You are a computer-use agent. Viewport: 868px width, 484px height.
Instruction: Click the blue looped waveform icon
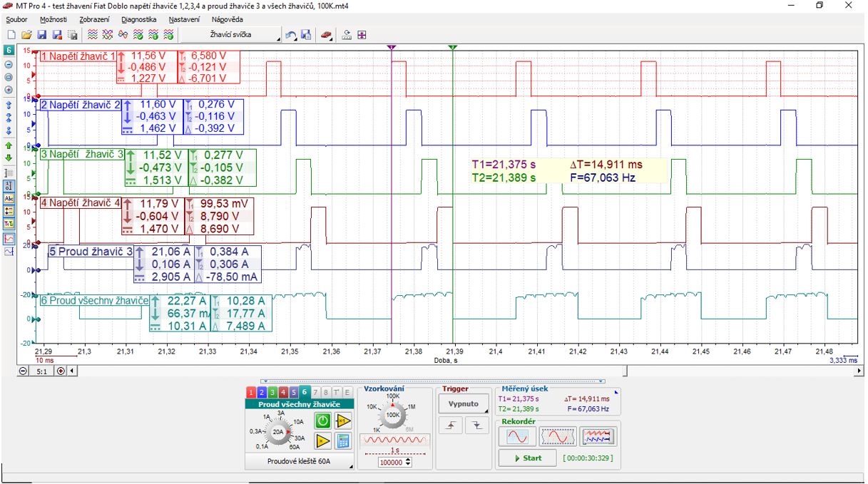[123, 34]
